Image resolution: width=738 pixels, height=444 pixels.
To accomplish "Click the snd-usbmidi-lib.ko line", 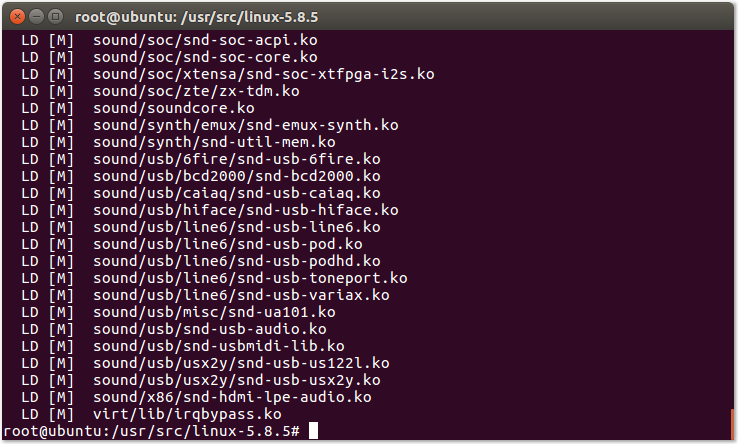I will pos(218,346).
